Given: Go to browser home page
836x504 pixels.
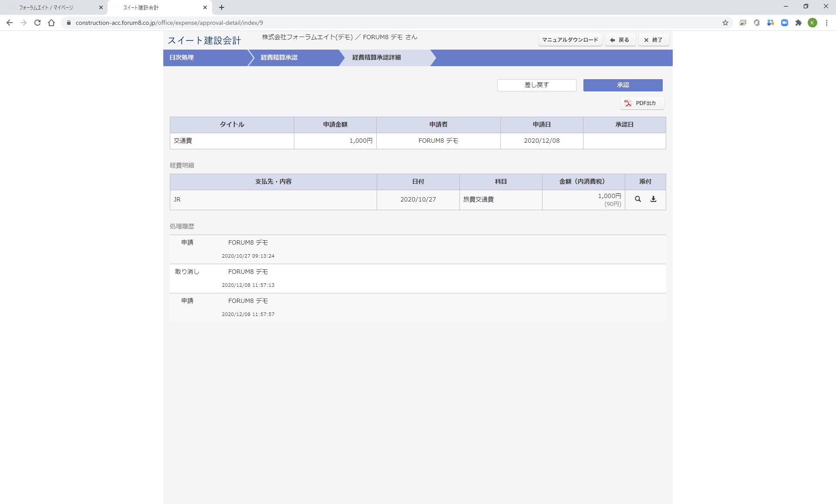Looking at the screenshot, I should [51, 23].
